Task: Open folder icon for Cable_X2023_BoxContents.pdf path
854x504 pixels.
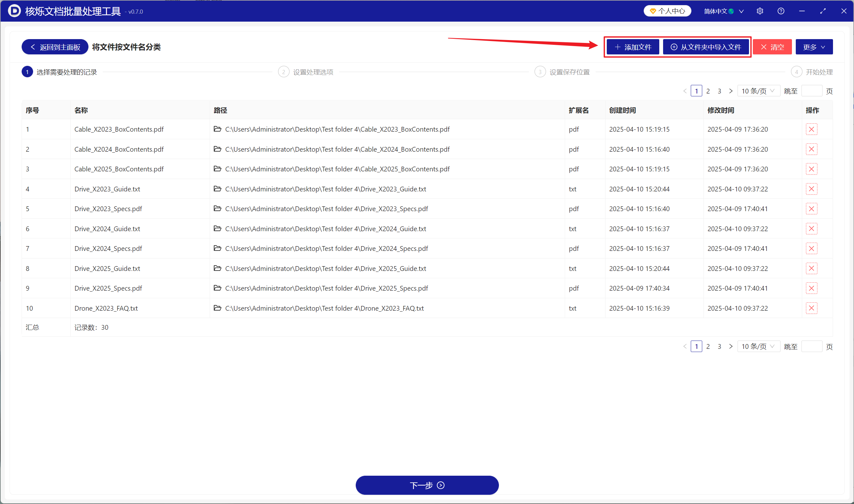Action: pos(218,129)
